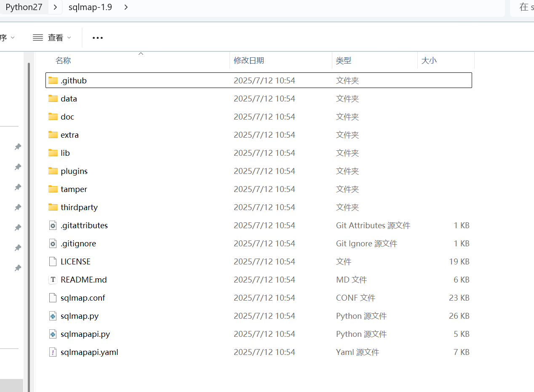The width and height of the screenshot is (534, 392).
Task: Click the 19 KB size of LICENSE
Action: point(459,261)
